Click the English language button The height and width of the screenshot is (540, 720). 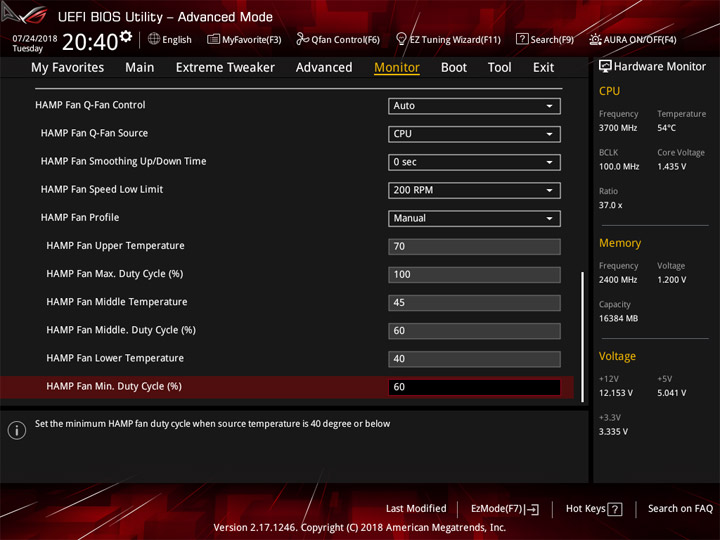pos(170,39)
